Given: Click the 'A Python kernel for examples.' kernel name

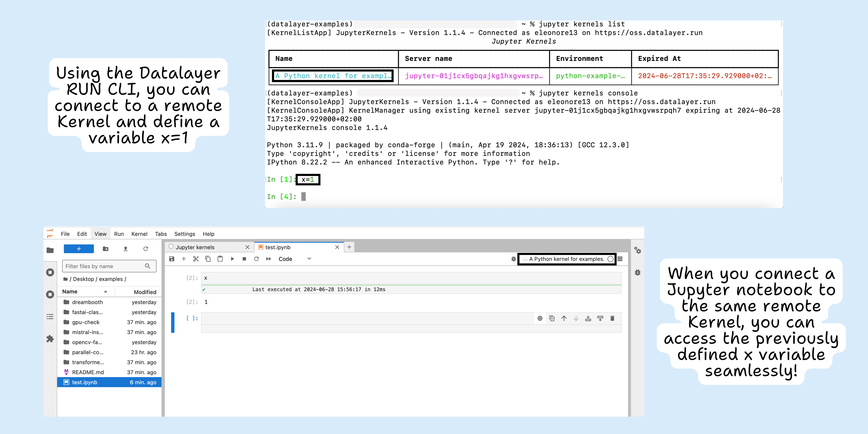Looking at the screenshot, I should tap(566, 259).
